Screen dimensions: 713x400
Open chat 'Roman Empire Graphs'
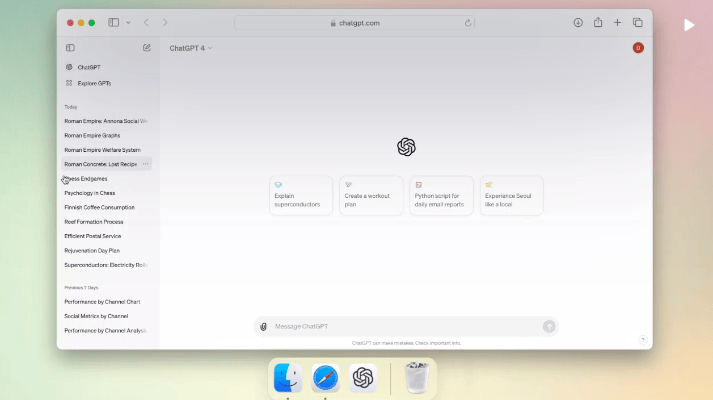pyautogui.click(x=92, y=135)
